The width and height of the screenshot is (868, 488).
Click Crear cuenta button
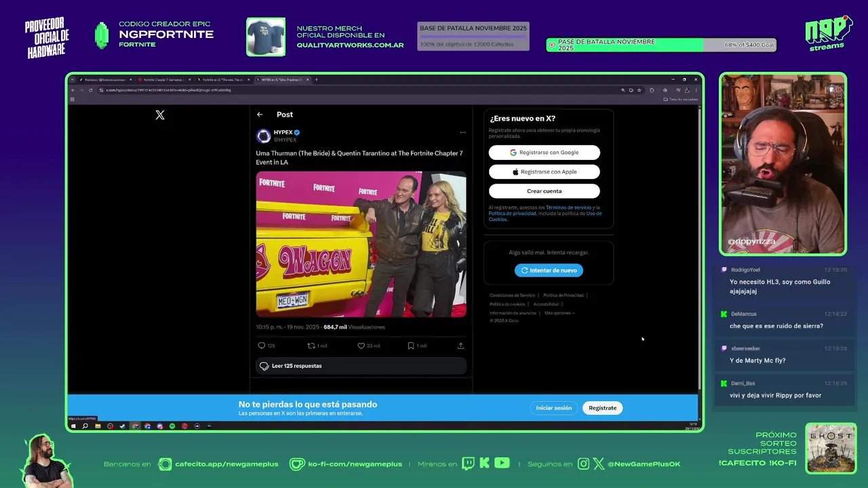pos(545,191)
